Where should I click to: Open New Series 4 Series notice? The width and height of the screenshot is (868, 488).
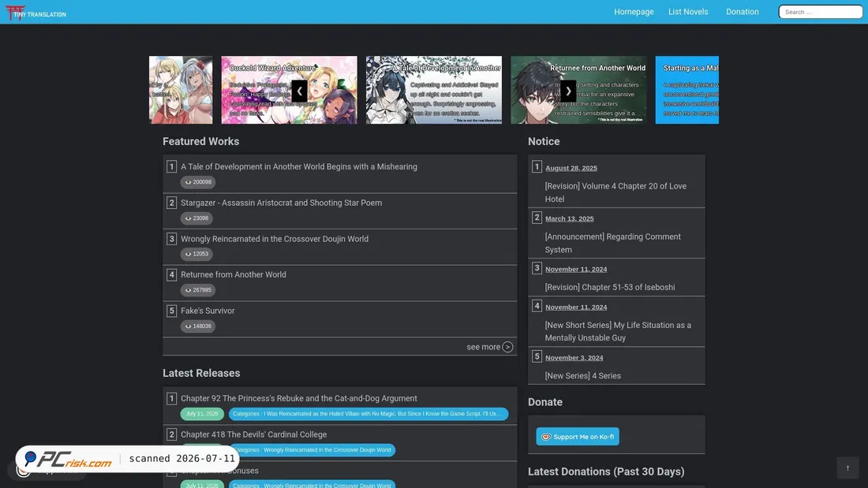[582, 376]
